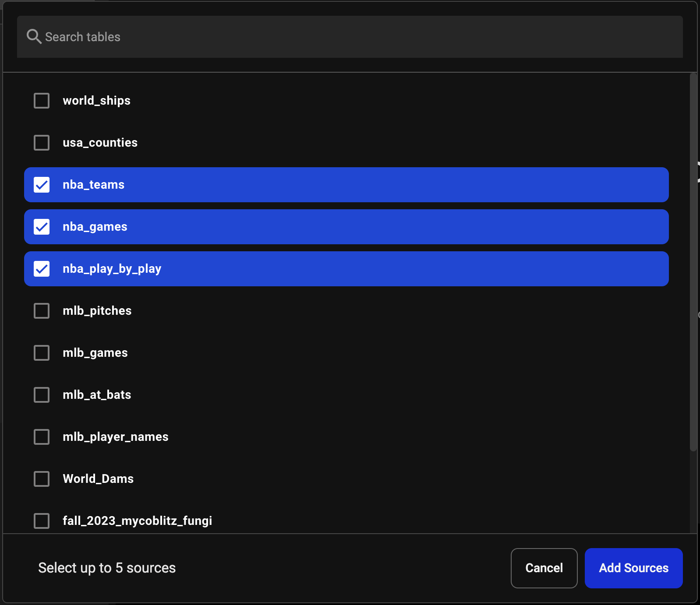
Task: Tick the mlb_pitches checkbox
Action: [x=42, y=311]
